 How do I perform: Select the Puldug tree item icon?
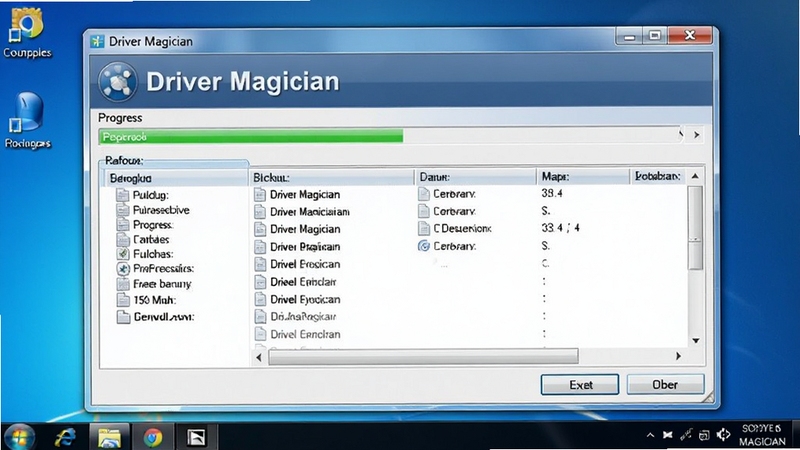coord(122,195)
